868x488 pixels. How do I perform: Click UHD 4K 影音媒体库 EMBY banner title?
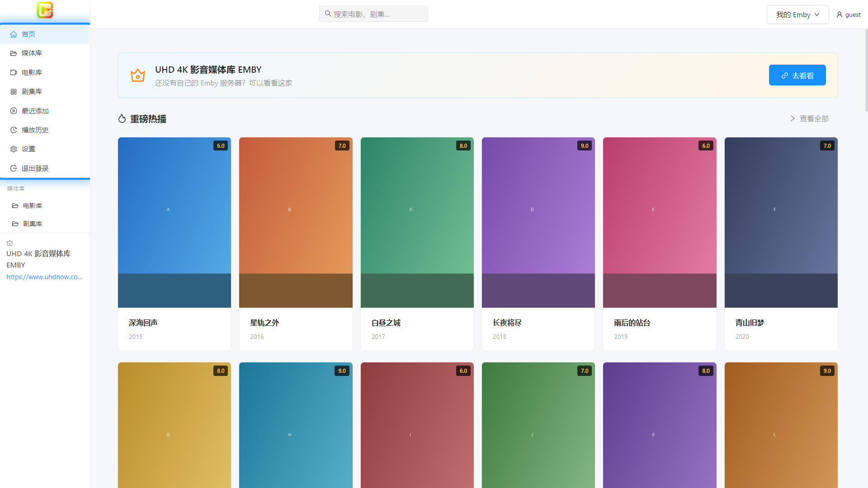[x=208, y=70]
